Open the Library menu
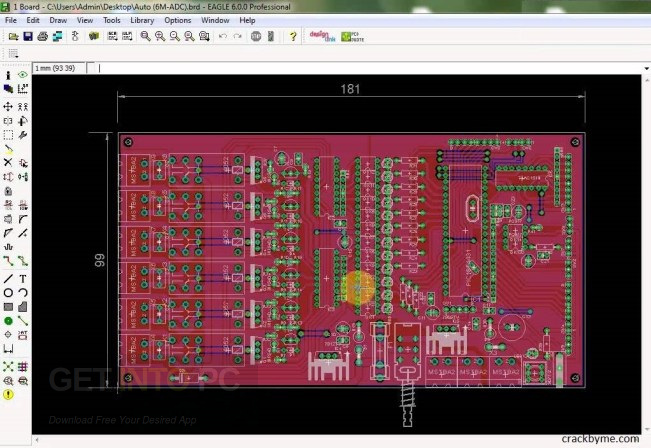This screenshot has height=448, width=651. coord(142,20)
